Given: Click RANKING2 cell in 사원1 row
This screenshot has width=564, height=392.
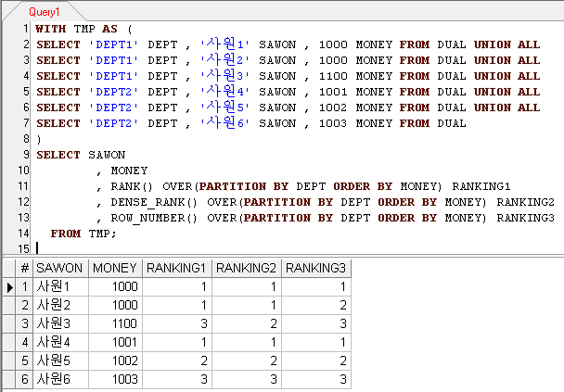Looking at the screenshot, I should click(x=247, y=287).
